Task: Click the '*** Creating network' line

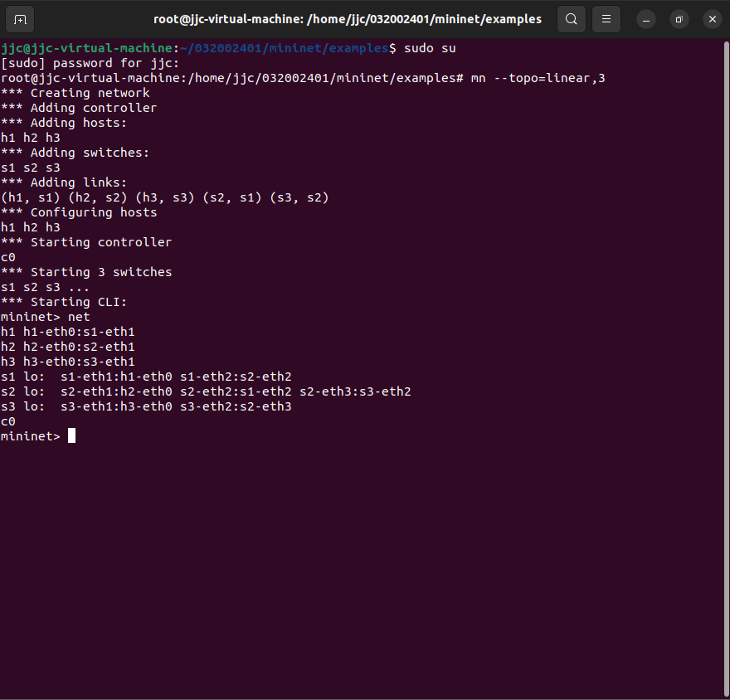Action: pos(75,93)
